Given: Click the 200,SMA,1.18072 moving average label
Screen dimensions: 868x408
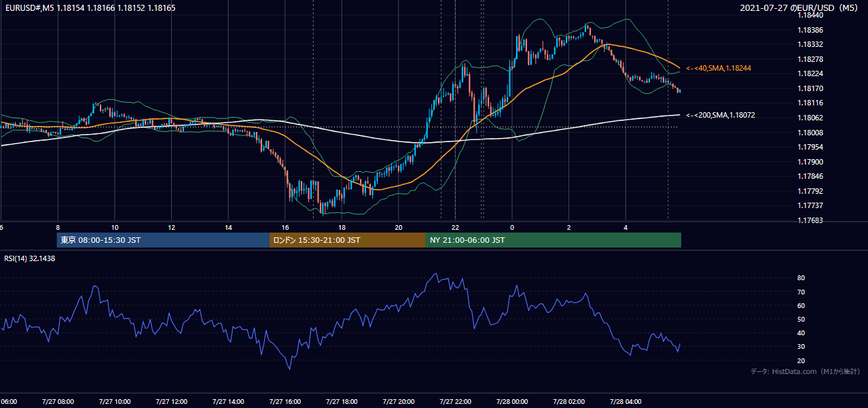Looking at the screenshot, I should pyautogui.click(x=720, y=116).
